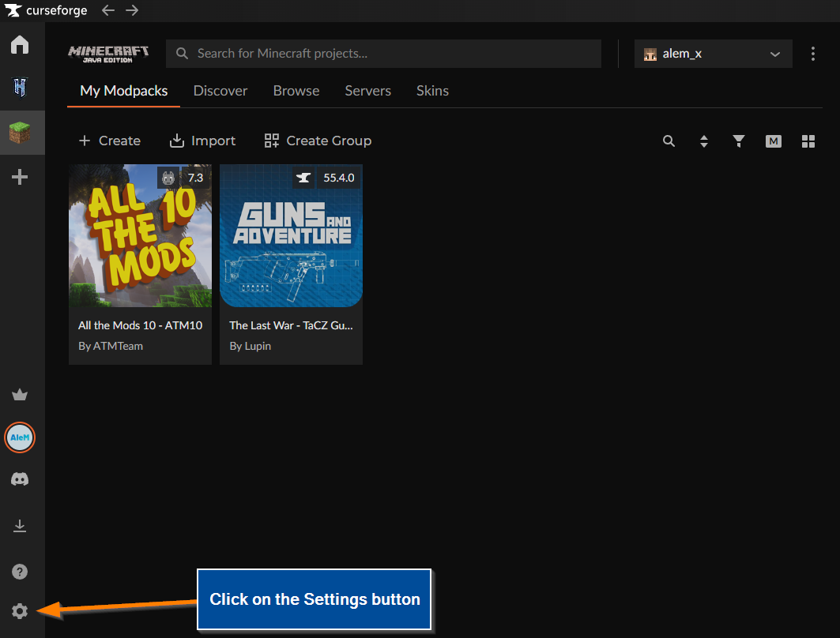Screen dimensions: 840x638
Task: Open the sort order arrows icon
Action: [x=704, y=141]
